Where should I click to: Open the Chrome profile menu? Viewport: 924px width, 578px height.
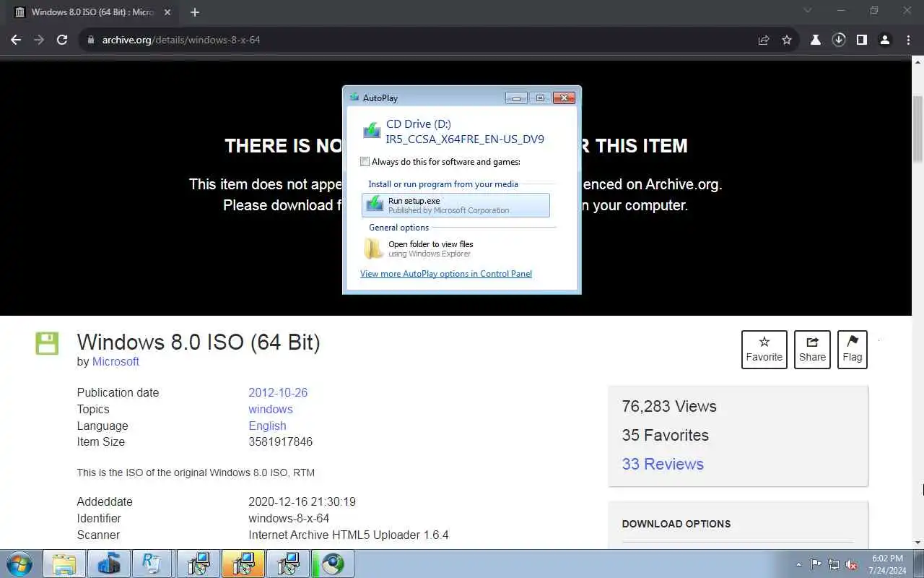click(x=885, y=40)
